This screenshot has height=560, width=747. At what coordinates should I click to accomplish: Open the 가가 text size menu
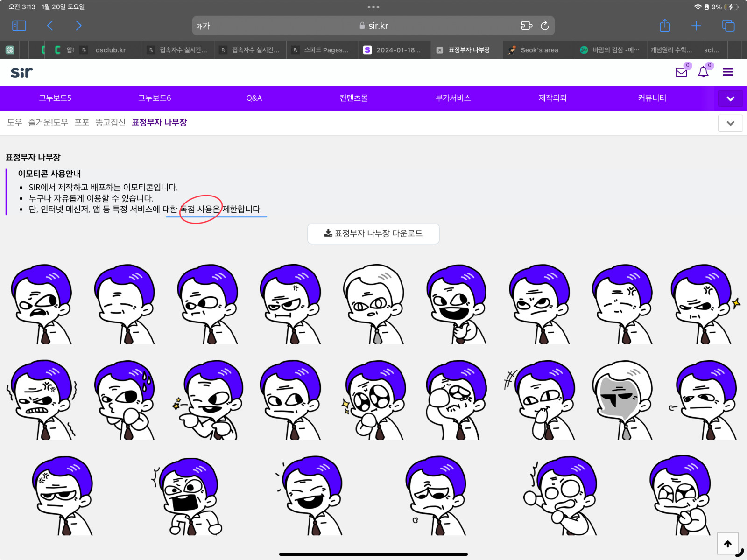(x=203, y=26)
